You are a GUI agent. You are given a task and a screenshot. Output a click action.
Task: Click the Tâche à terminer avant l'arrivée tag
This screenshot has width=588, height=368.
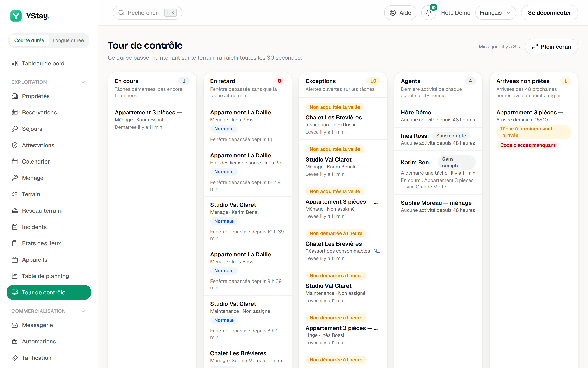[533, 132]
